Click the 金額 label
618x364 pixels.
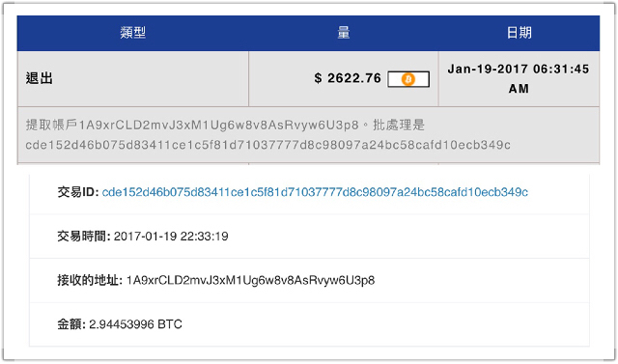(71, 324)
